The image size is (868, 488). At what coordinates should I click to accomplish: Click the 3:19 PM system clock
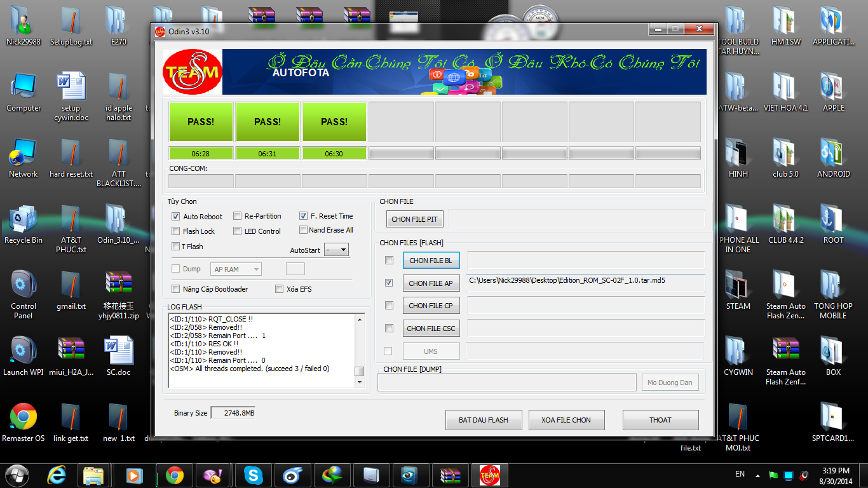(x=835, y=471)
